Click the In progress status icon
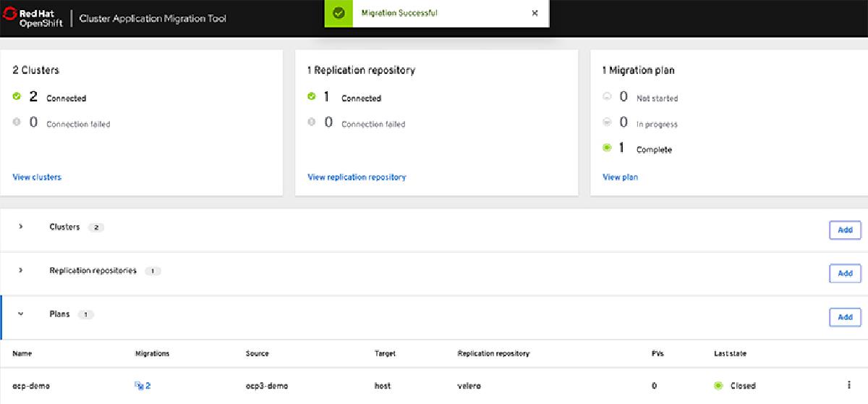 point(607,122)
